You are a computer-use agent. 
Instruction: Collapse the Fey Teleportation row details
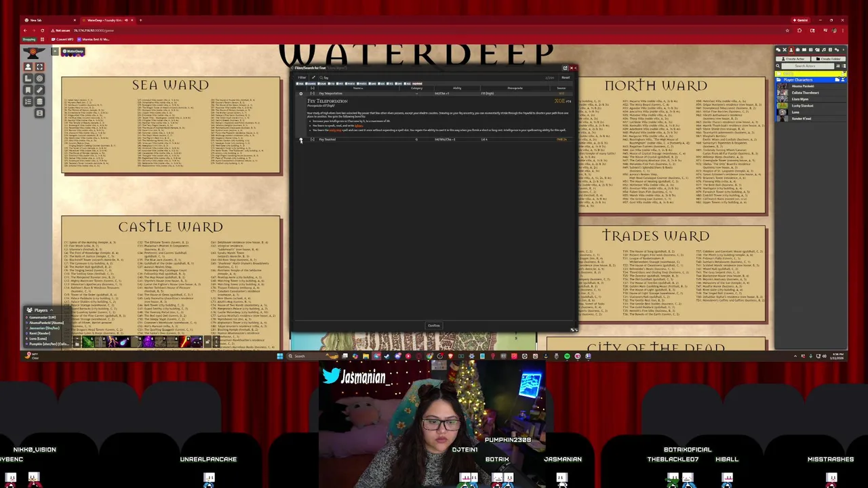(x=313, y=94)
